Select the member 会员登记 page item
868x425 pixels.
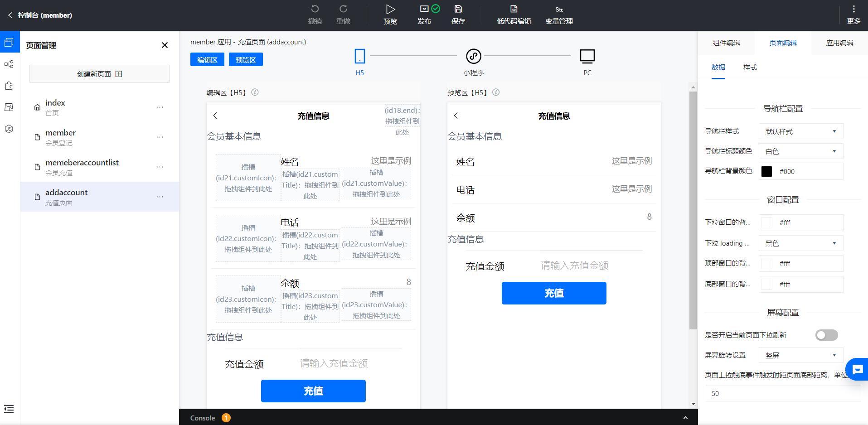tap(100, 137)
